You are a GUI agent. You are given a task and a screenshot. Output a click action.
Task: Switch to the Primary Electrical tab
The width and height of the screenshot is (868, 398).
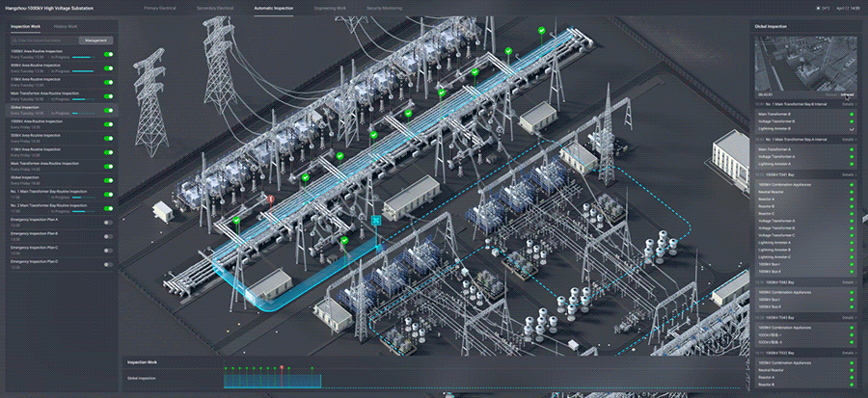tap(158, 9)
